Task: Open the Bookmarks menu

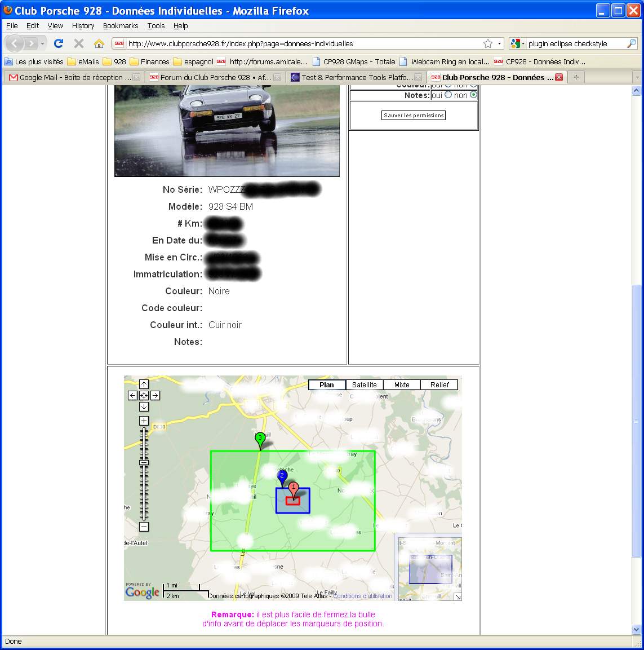Action: (121, 26)
